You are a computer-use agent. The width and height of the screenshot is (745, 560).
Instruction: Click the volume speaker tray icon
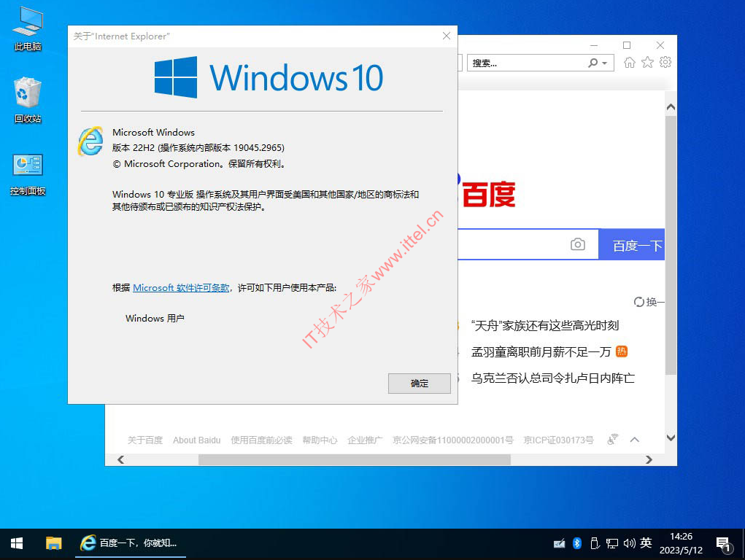click(629, 543)
